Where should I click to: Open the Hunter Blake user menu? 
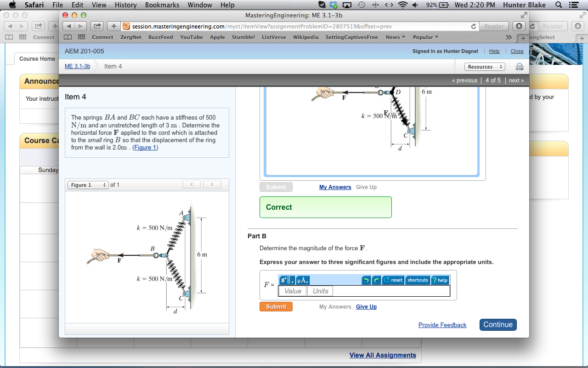coord(524,5)
